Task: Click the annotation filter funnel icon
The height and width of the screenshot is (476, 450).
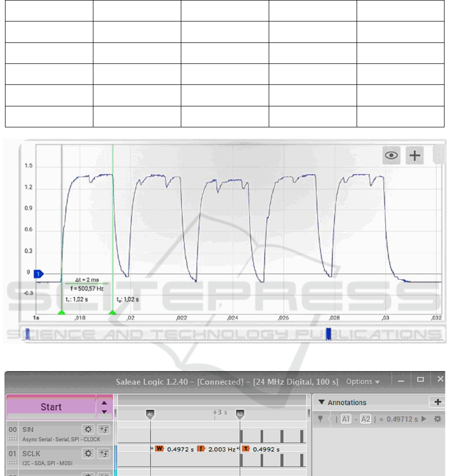Action: point(322,419)
